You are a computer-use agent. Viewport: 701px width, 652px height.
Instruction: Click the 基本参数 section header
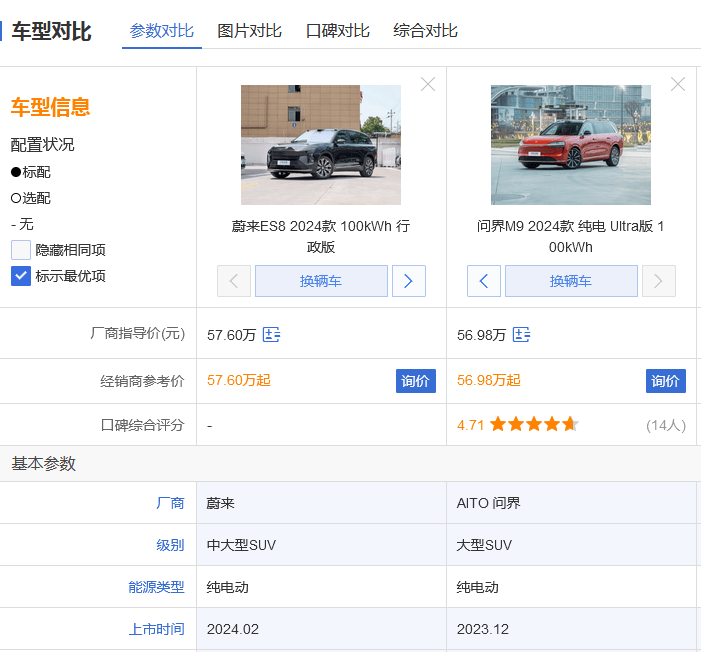43,464
